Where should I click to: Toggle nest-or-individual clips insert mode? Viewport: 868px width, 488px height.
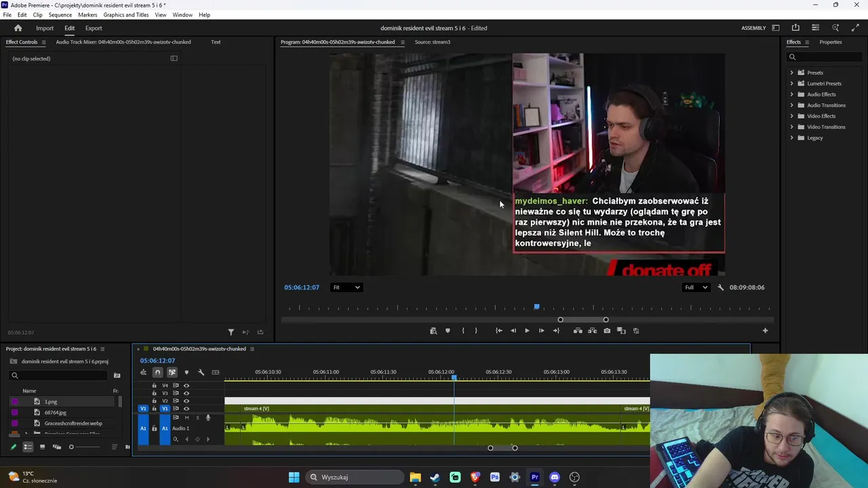pos(143,372)
